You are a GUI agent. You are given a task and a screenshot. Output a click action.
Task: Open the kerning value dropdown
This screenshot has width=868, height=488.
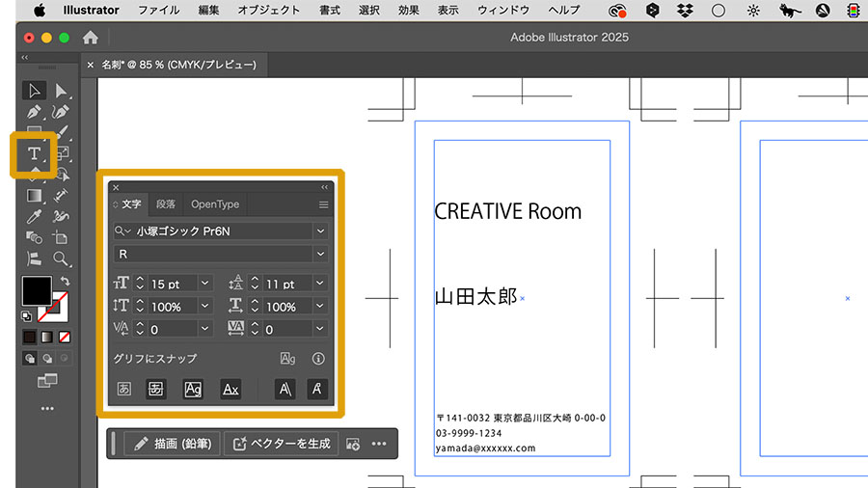[x=204, y=329]
